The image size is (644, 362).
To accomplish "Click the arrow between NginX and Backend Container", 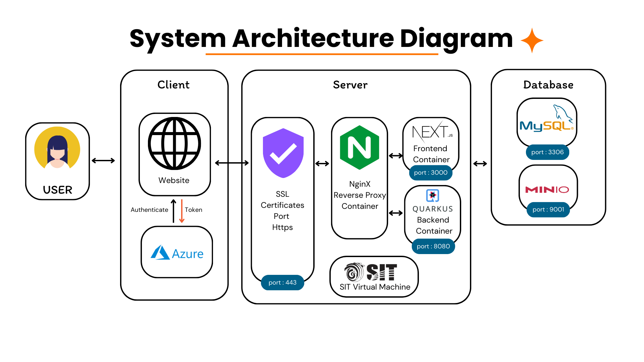I will pos(396,213).
